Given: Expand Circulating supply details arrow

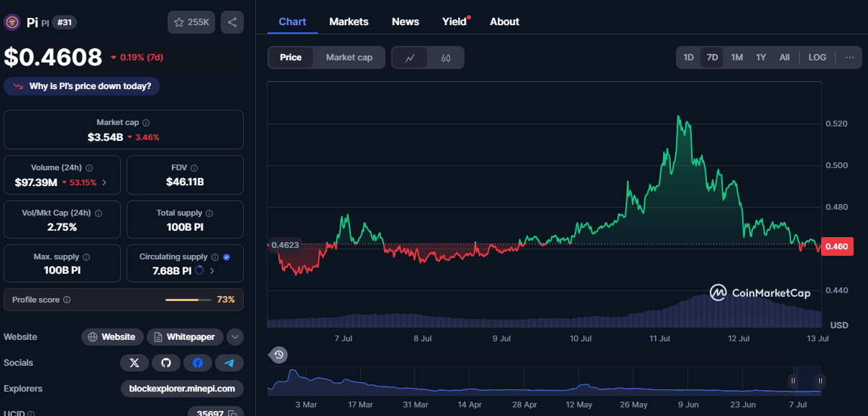Looking at the screenshot, I should [212, 271].
